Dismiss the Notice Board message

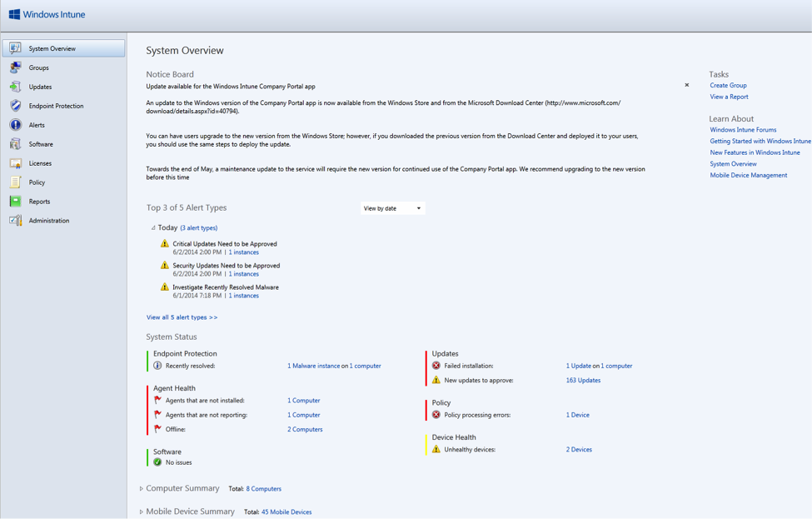click(687, 85)
